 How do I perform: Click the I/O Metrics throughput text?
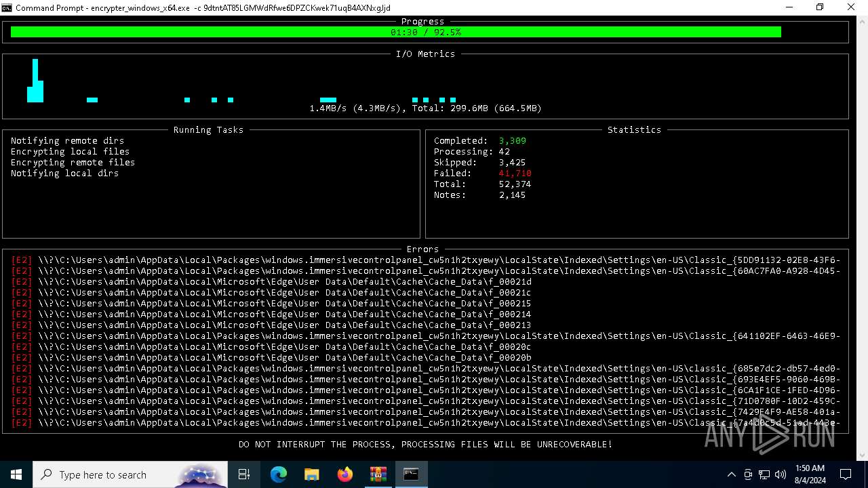pos(425,108)
